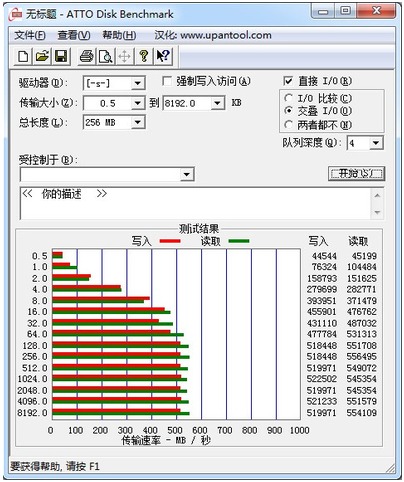Screen dimensions: 404x482
Task: Open the 总长度 256 MB dropdown
Action: pos(137,122)
